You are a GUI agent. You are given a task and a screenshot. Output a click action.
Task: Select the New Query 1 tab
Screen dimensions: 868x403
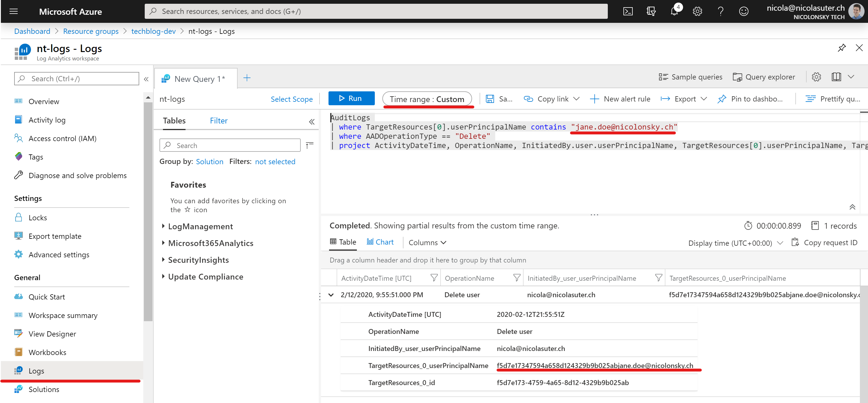(195, 79)
